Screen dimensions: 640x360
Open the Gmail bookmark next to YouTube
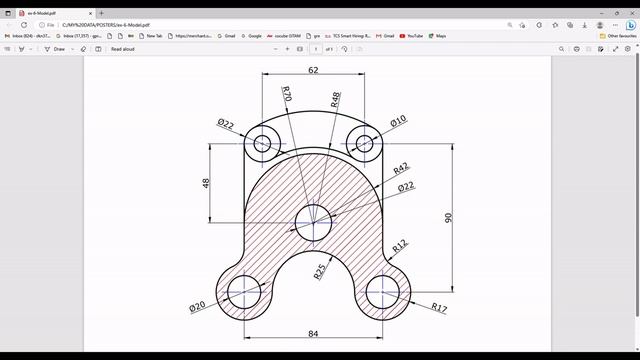click(385, 36)
